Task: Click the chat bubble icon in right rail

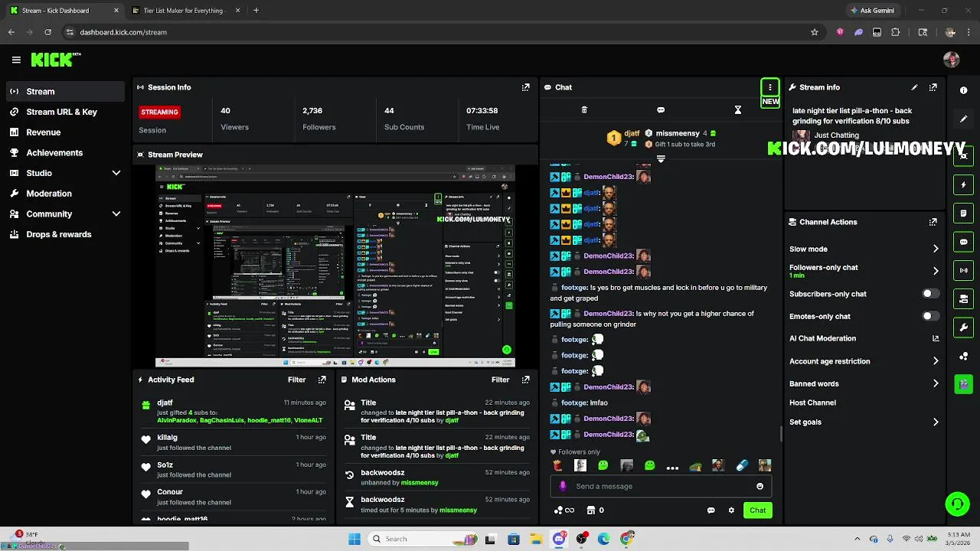Action: tap(964, 242)
